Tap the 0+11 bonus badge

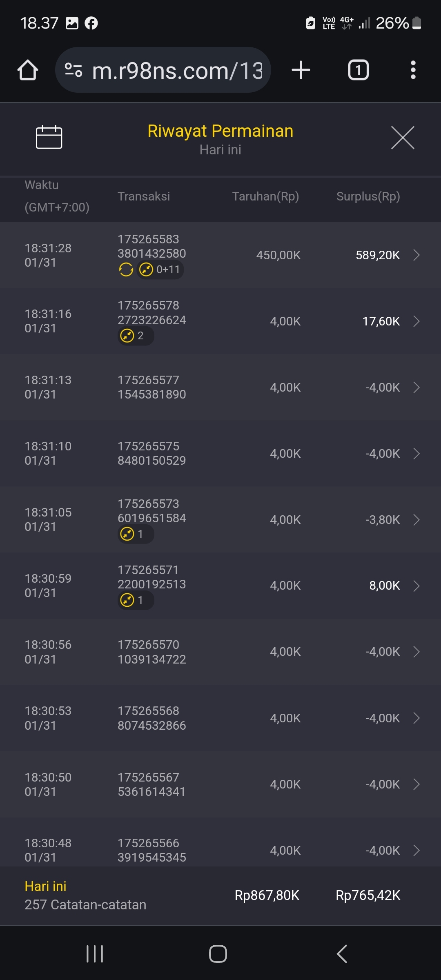point(160,269)
